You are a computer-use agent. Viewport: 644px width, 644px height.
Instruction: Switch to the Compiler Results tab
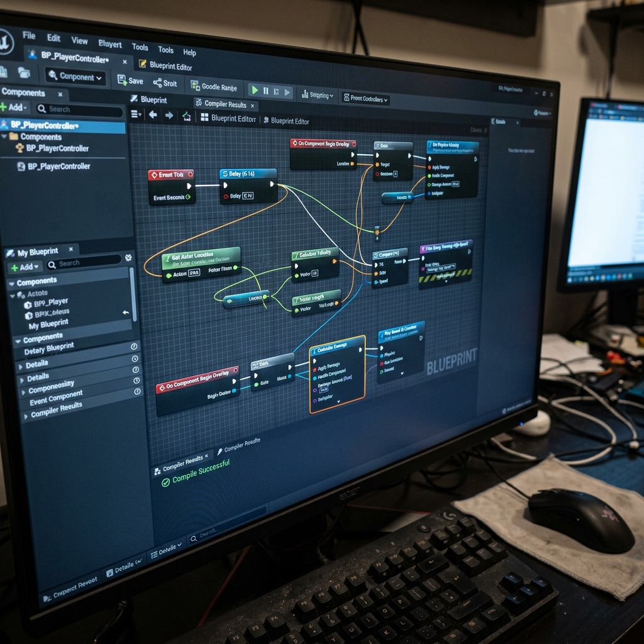[225, 104]
